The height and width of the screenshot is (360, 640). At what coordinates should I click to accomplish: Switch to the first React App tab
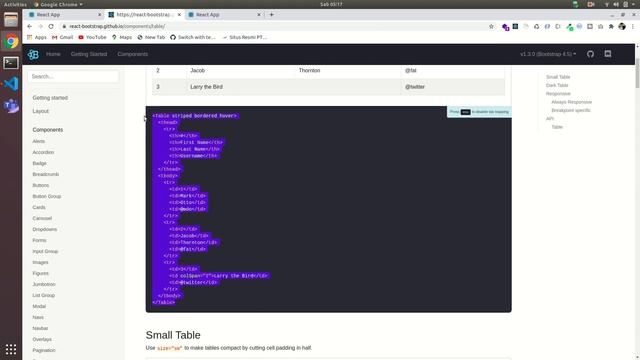pos(64,15)
